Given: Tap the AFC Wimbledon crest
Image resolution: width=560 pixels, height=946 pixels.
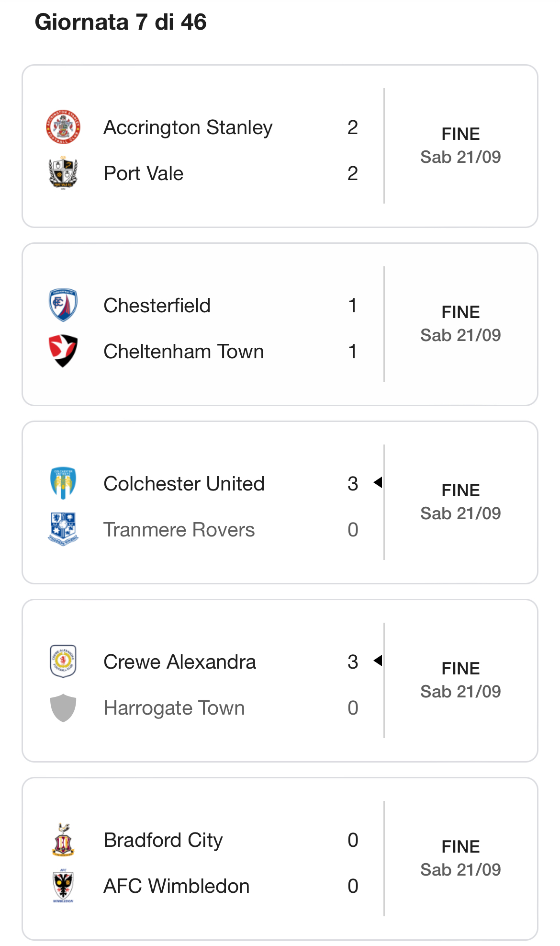Looking at the screenshot, I should tap(63, 886).
